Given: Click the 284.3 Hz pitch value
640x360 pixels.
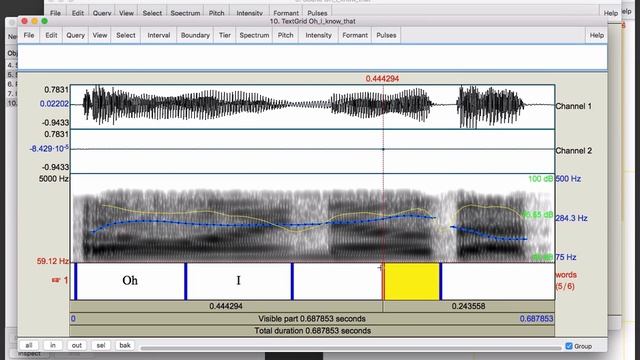Looking at the screenshot, I should pyautogui.click(x=571, y=218).
